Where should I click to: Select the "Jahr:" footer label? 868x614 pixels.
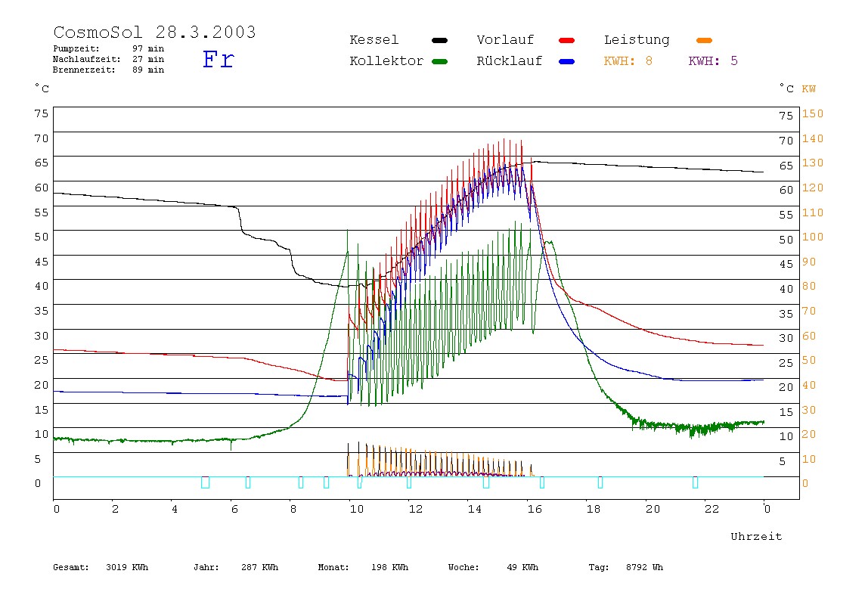tap(206, 567)
